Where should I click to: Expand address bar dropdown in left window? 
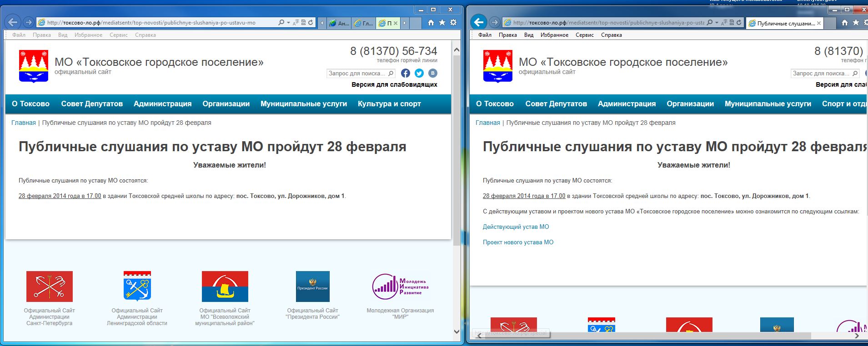coord(288,23)
